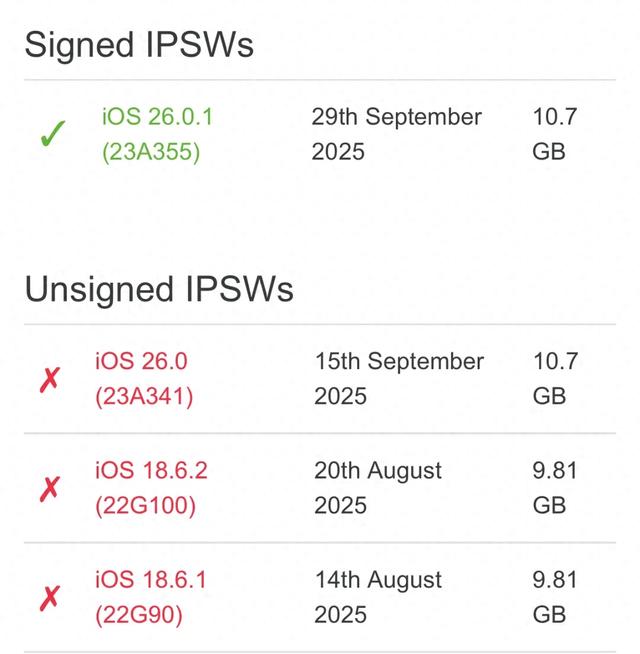Click the 14th August 2025 release date
The image size is (640, 654).
[378, 597]
